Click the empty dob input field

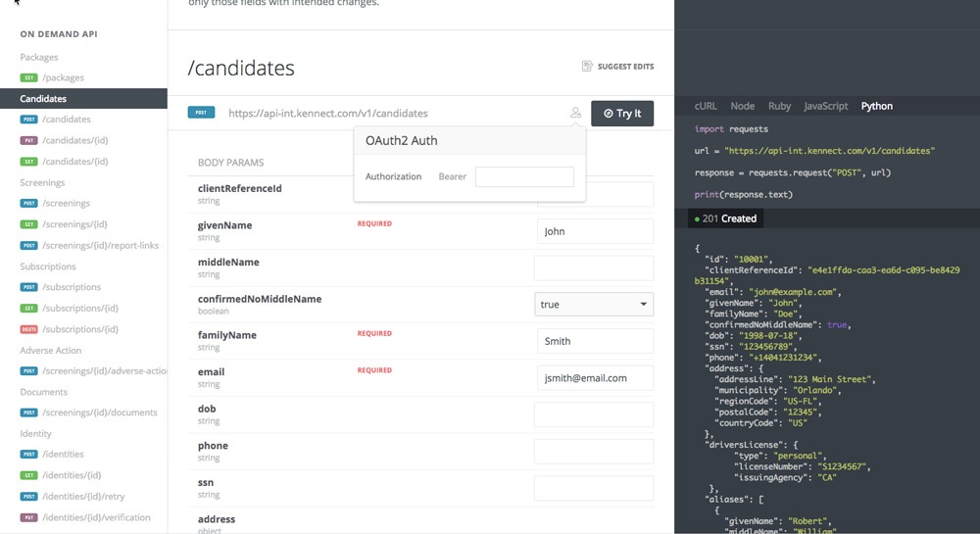pos(594,414)
